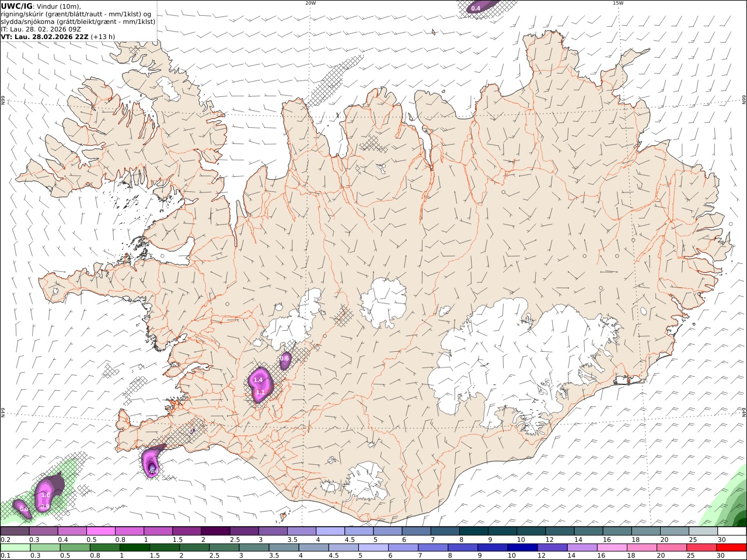The height and width of the screenshot is (560, 747).
Task: Click the valid time line 'VT: Lau. 28.02.2026 22Z'
Action: coord(44,37)
